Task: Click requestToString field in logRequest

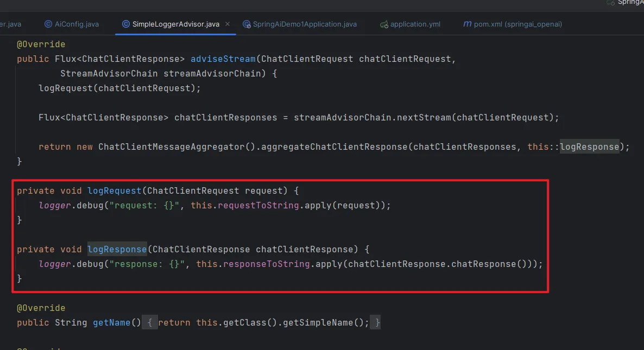Action: click(x=258, y=206)
